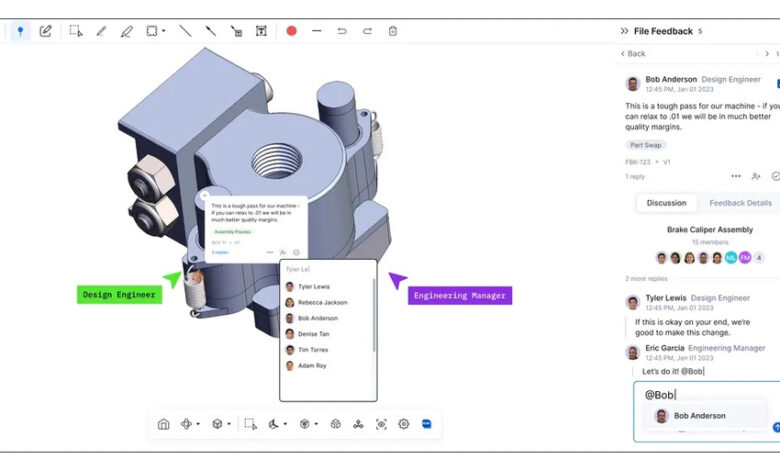The width and height of the screenshot is (780, 470).
Task: Click the user search field in popup
Action: [327, 269]
